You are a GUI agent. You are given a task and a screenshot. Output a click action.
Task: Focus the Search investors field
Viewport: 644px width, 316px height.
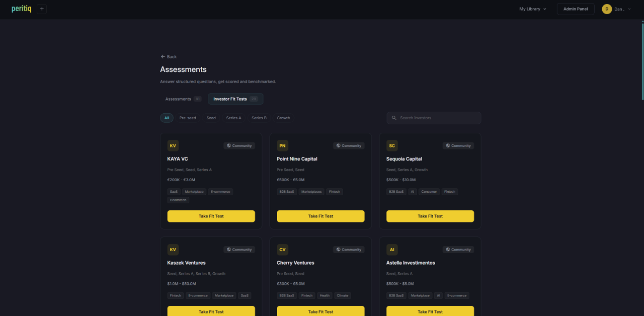(x=434, y=118)
